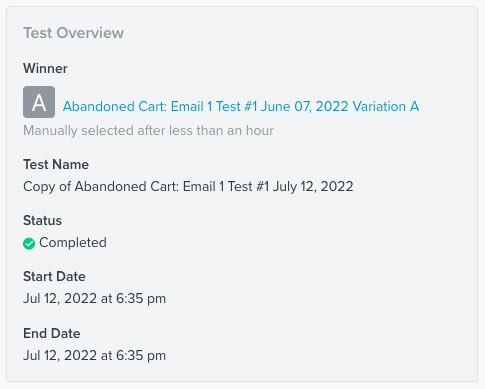Click the 'Variation A' words in winner link

click(386, 107)
